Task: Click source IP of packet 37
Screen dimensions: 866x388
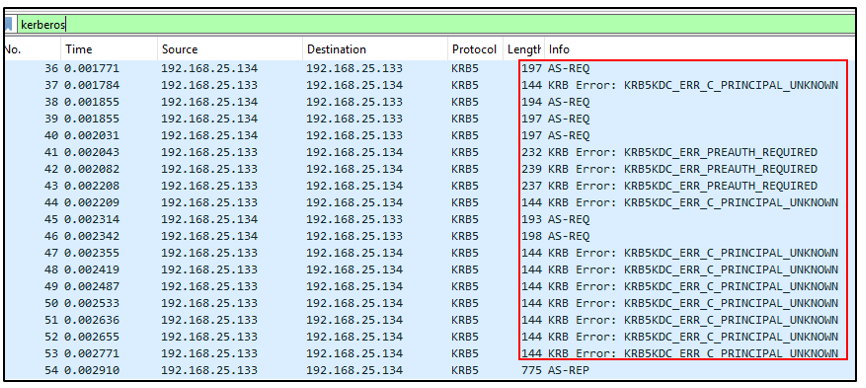Action: pyautogui.click(x=209, y=86)
